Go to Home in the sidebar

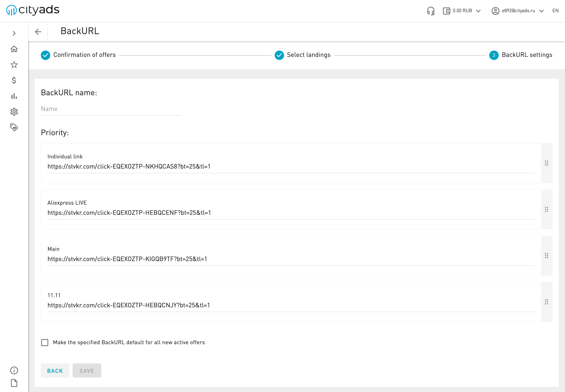[x=14, y=49]
